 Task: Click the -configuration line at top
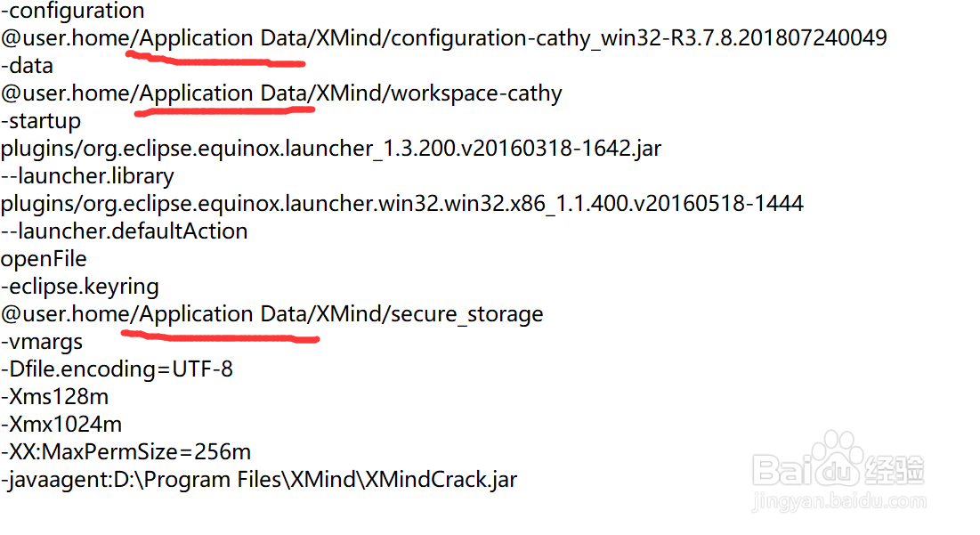72,11
